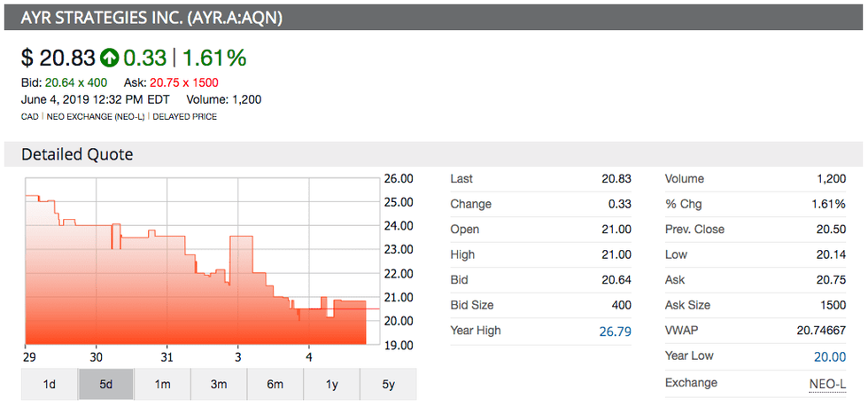This screenshot has width=868, height=406.
Task: Select the 5y chart range tab
Action: [x=388, y=384]
